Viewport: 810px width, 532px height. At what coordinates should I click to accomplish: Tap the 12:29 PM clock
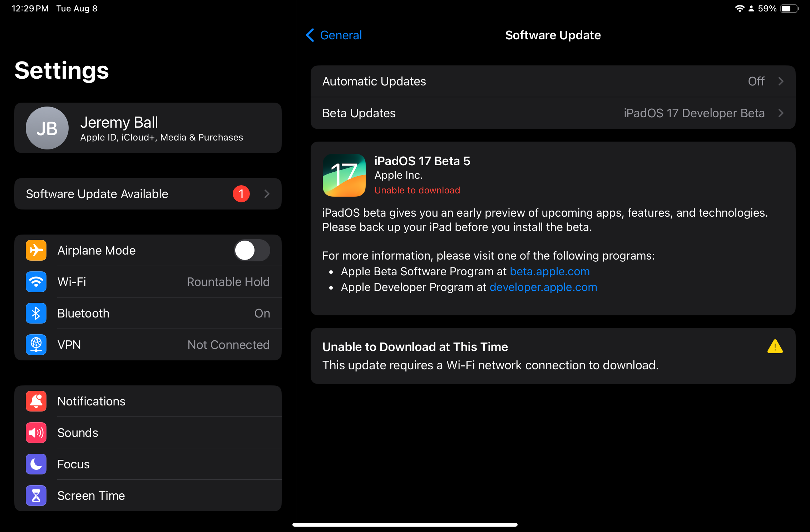(30, 9)
